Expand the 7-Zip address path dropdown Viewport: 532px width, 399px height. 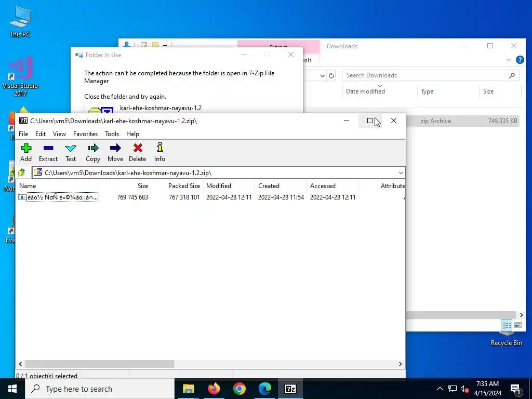(x=401, y=173)
